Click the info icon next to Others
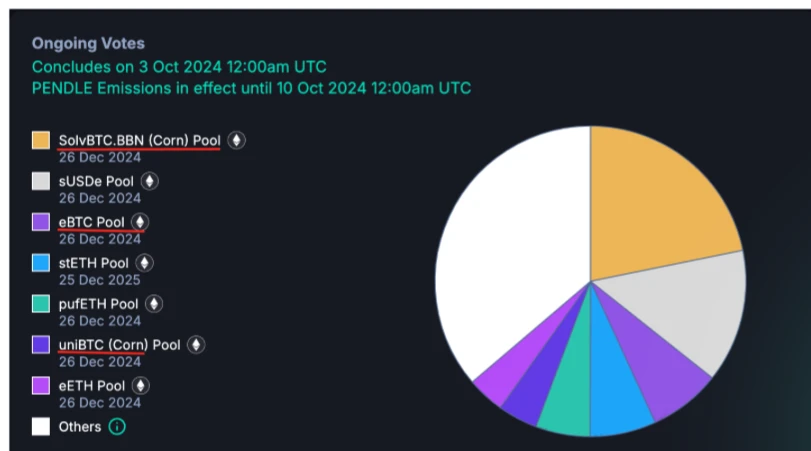Image resolution: width=811 pixels, height=451 pixels. pos(117,427)
